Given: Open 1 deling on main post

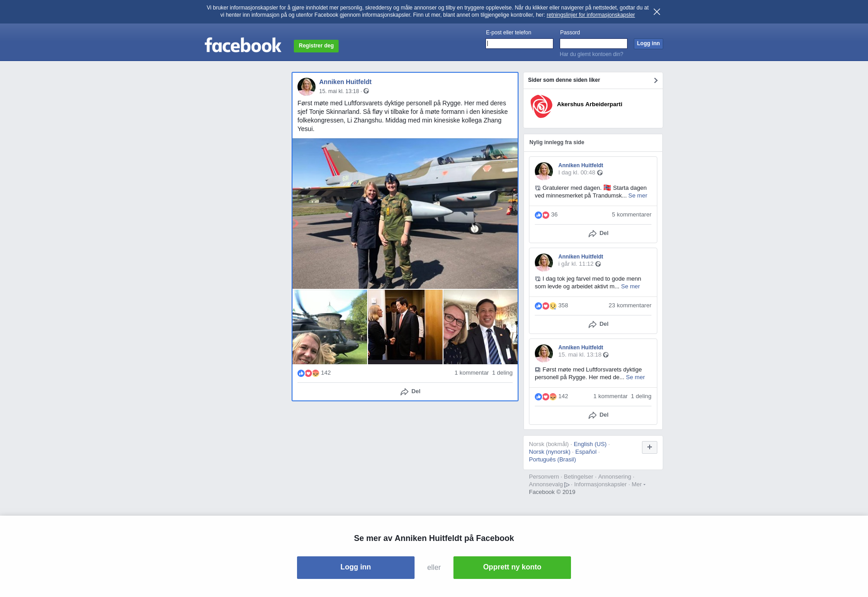Looking at the screenshot, I should click(502, 373).
